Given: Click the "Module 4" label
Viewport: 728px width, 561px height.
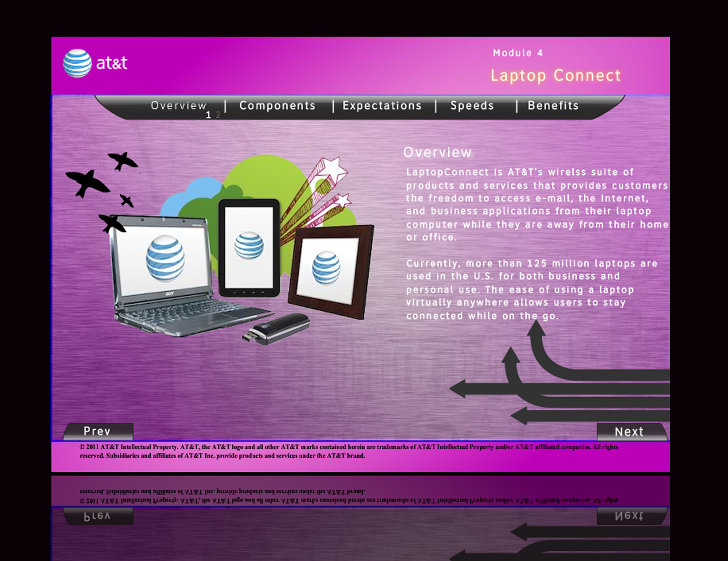Looking at the screenshot, I should [x=518, y=53].
